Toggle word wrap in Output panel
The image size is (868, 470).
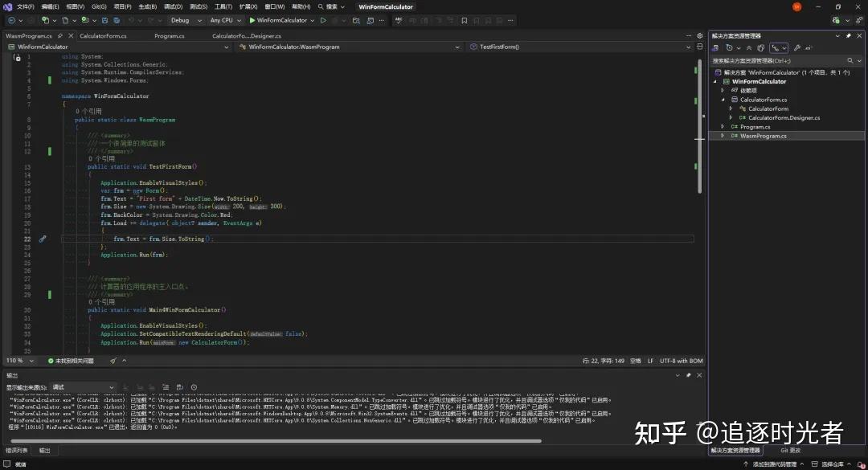pyautogui.click(x=179, y=387)
